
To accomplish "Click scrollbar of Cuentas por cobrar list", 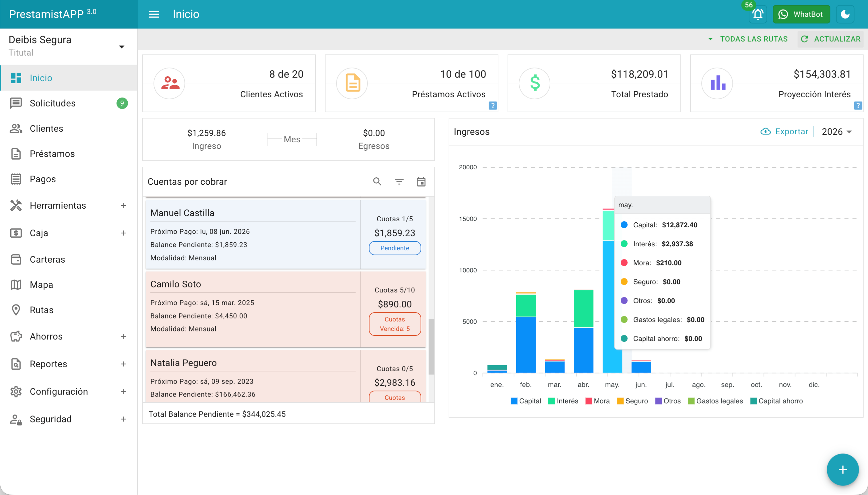I will 431,347.
